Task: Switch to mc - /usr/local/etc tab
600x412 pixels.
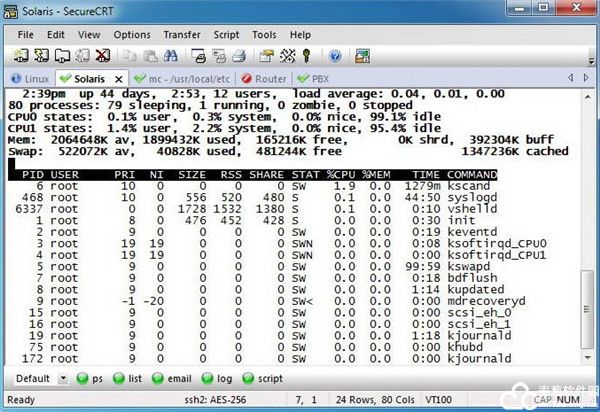Action: pos(183,79)
